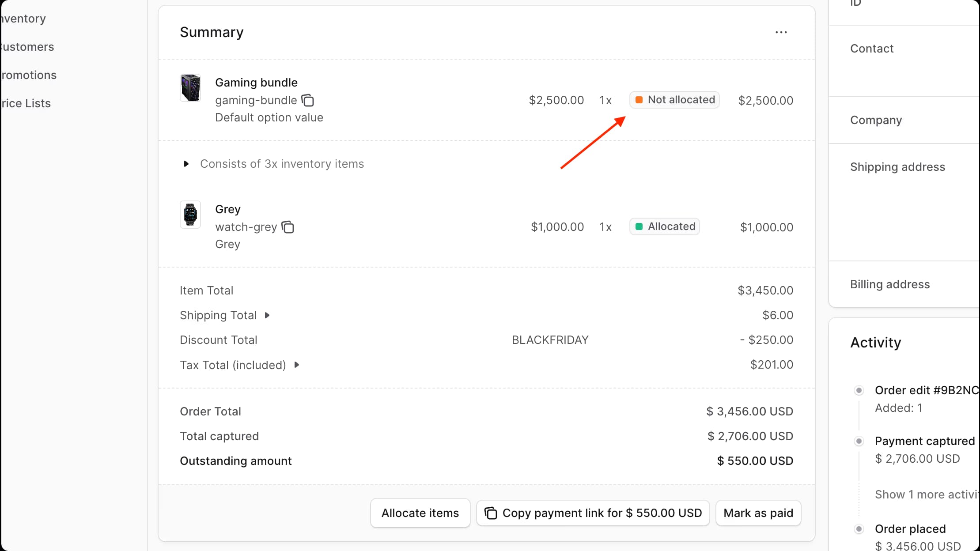Expand Tax Total (included) details
980x551 pixels.
[x=297, y=365]
